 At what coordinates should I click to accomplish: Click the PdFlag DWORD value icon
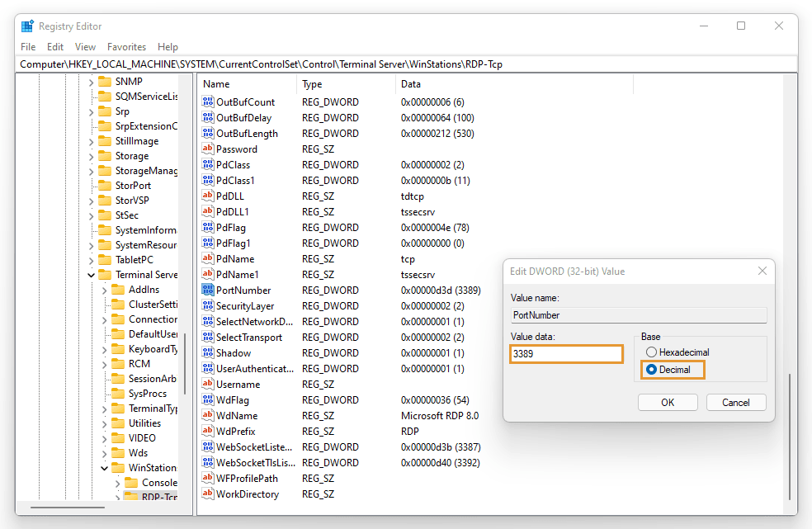208,227
